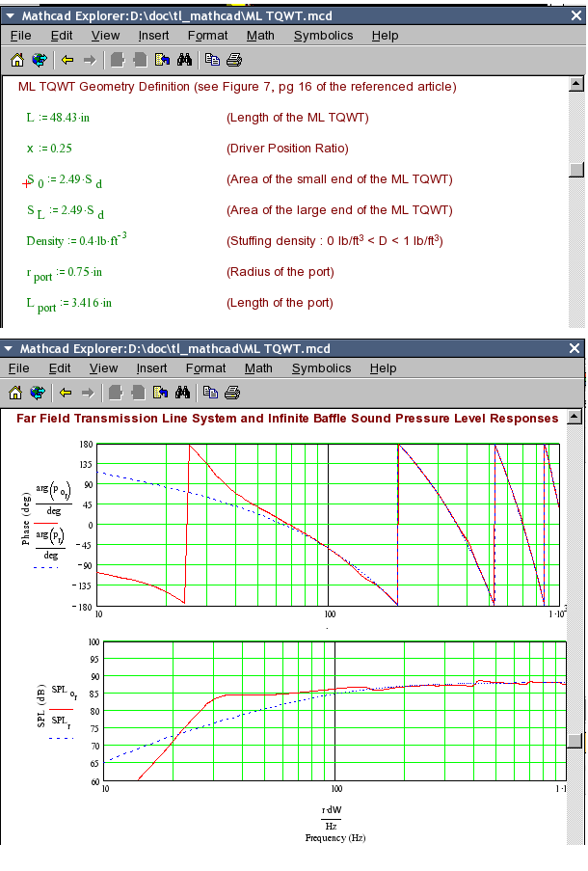Viewport: 588px width, 871px height.
Task: Click globe web icon in bottom window toolbar
Action: pyautogui.click(x=38, y=393)
